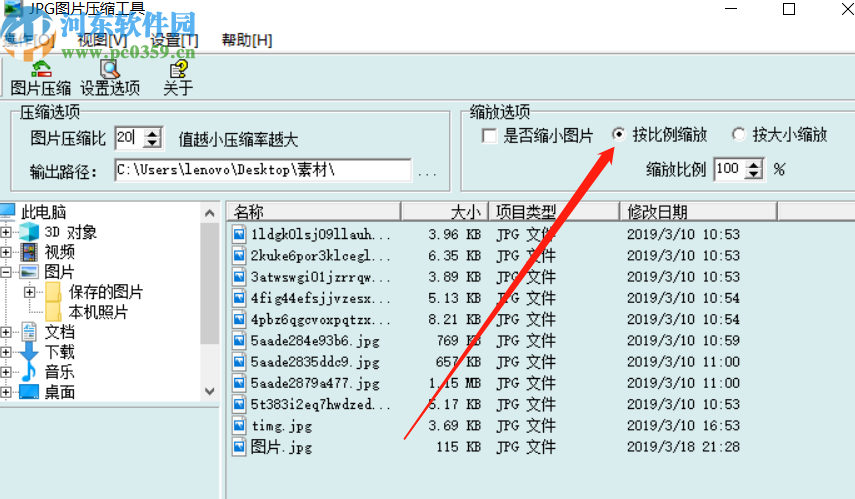This screenshot has width=855, height=499.
Task: Click the 图片 folder icon in tree
Action: tap(29, 272)
